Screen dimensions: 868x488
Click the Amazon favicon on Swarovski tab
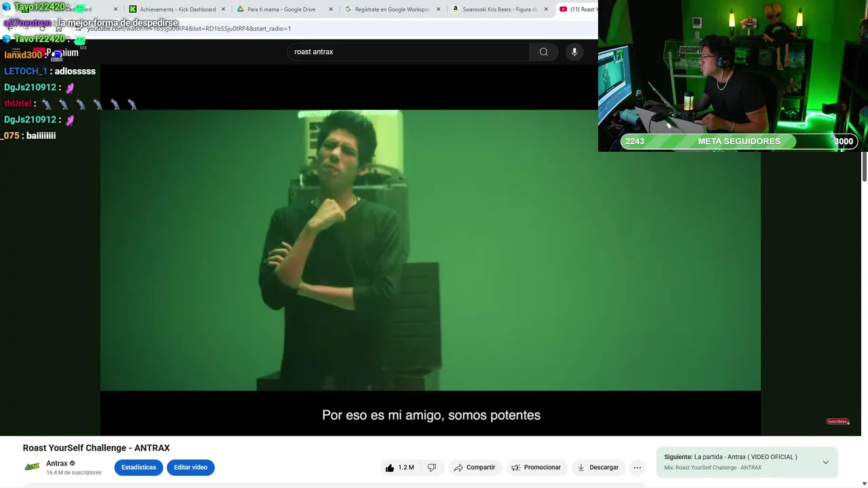(456, 9)
